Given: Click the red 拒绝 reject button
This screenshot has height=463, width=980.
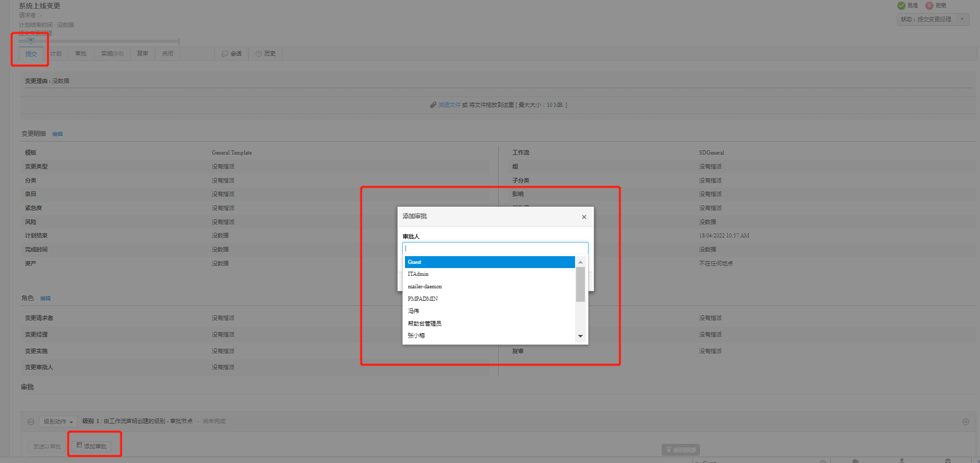Looking at the screenshot, I should coord(936,6).
